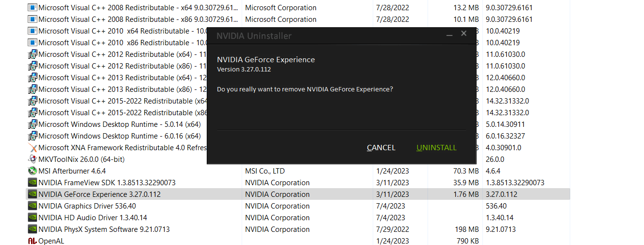Click the Visual C++ 2010 x64 icon
This screenshot has height=245, width=644.
(x=33, y=31)
